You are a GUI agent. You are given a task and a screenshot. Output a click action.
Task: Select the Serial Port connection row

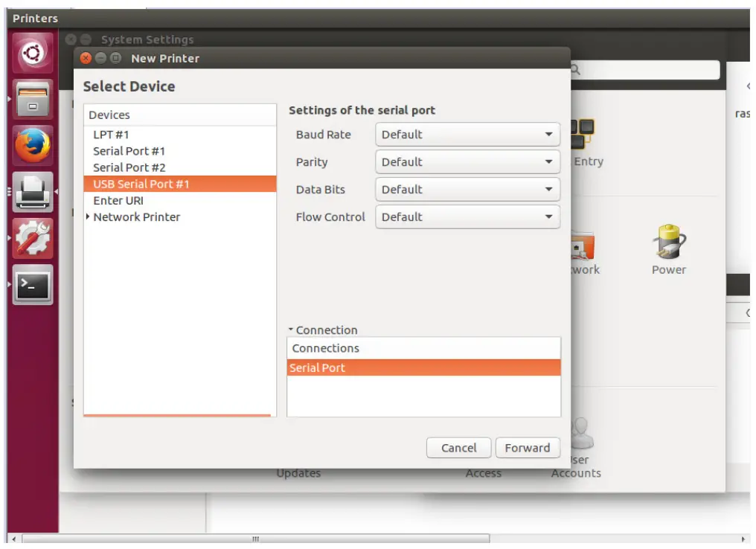[424, 367]
